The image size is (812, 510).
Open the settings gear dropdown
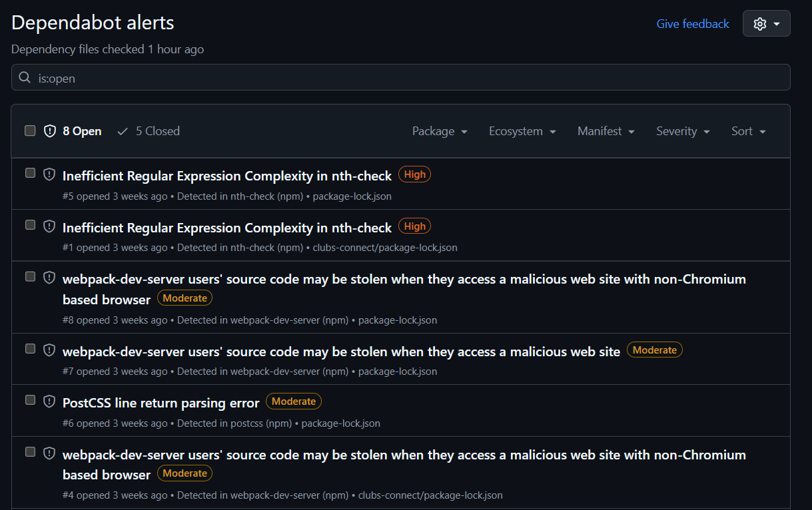click(766, 23)
